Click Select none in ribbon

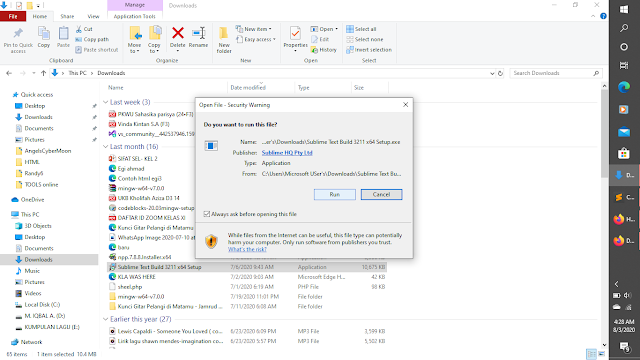click(x=365, y=39)
